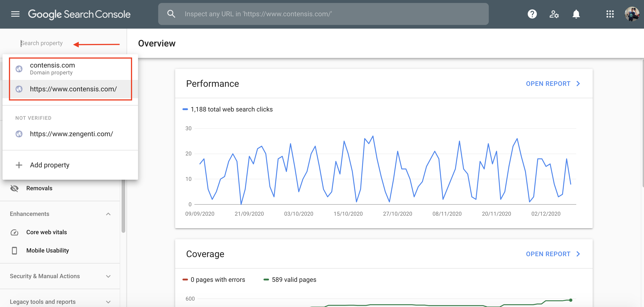This screenshot has height=307, width=644.
Task: Click the NOT VERIFIED section label
Action: pos(33,118)
